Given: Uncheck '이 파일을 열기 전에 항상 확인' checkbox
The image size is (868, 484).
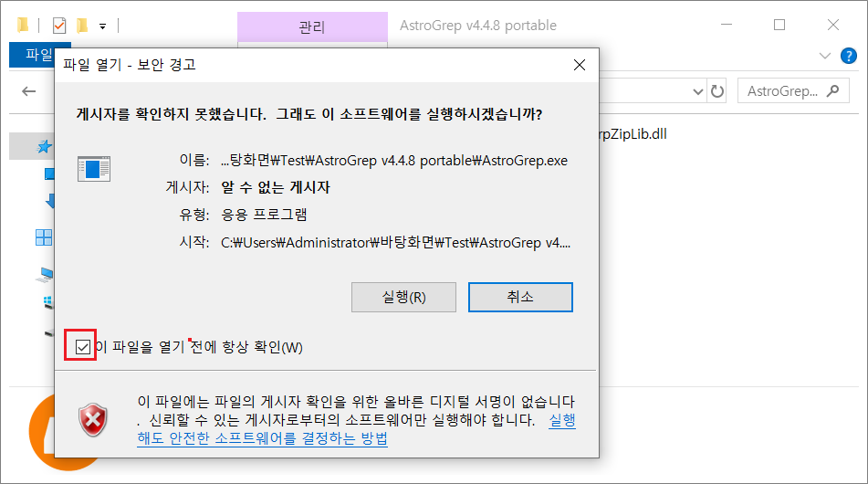Looking at the screenshot, I should [82, 347].
